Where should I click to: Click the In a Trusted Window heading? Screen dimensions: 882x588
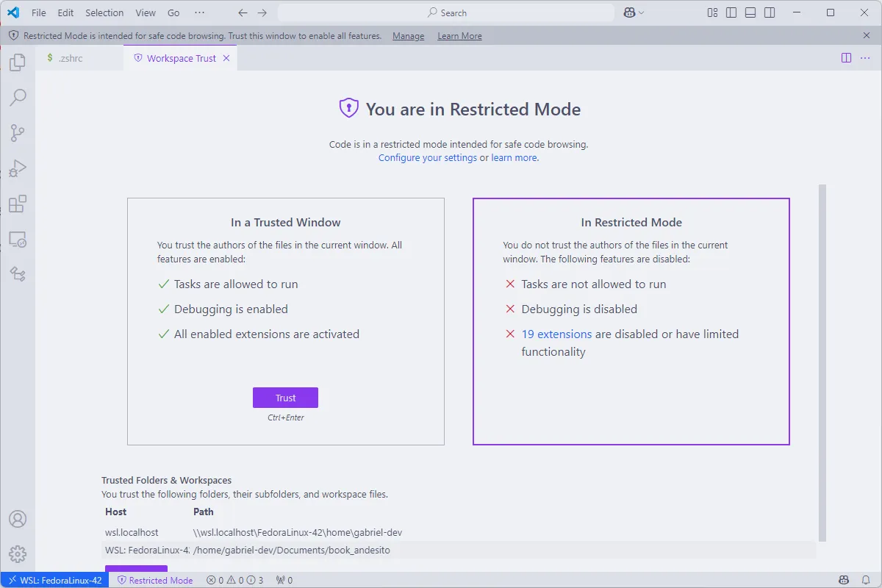tap(286, 222)
